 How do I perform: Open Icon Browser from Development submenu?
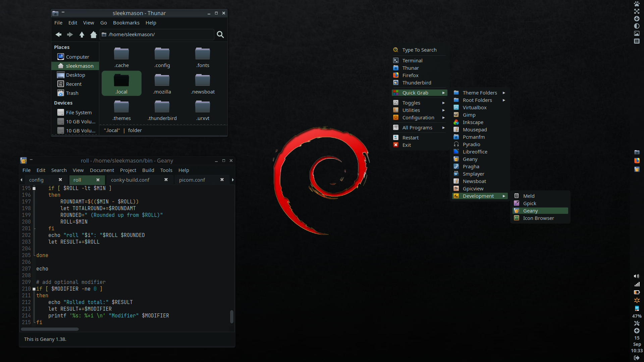[540, 218]
